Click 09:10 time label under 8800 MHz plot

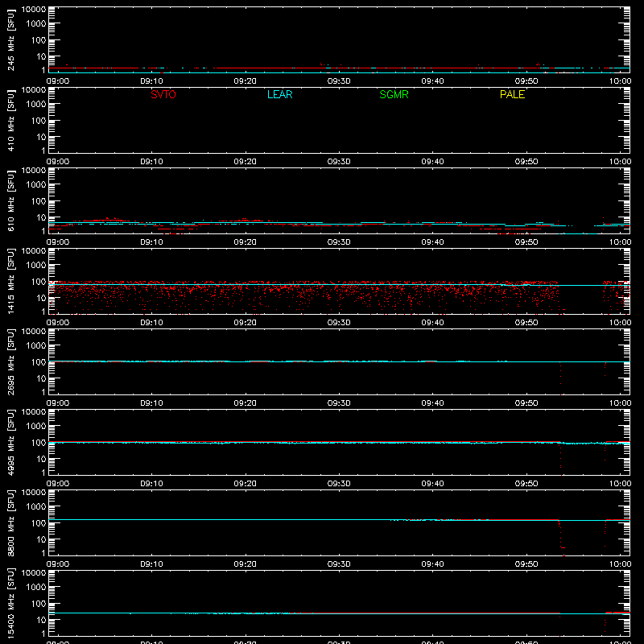tap(151, 564)
